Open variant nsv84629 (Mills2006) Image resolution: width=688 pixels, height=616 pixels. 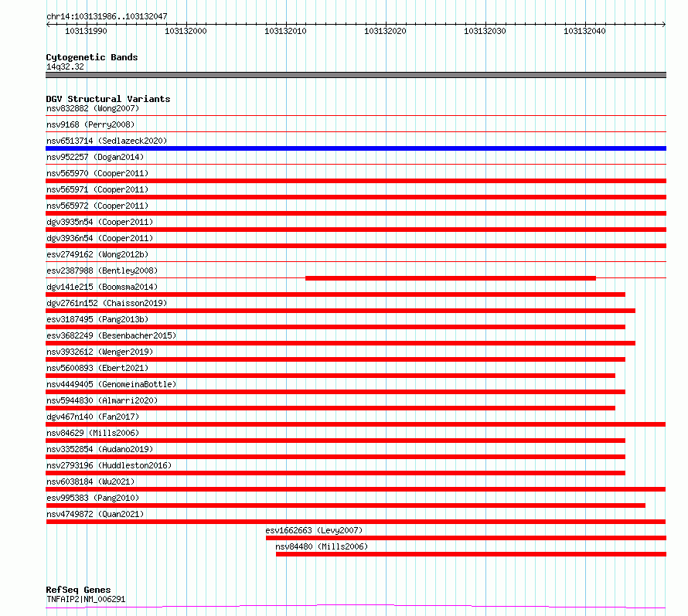[x=93, y=433]
